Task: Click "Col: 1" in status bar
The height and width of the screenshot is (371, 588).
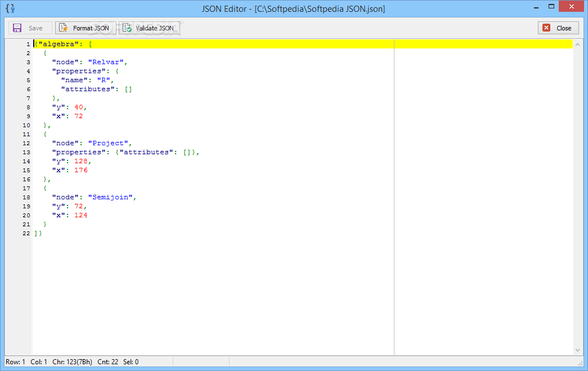Action: pyautogui.click(x=39, y=362)
